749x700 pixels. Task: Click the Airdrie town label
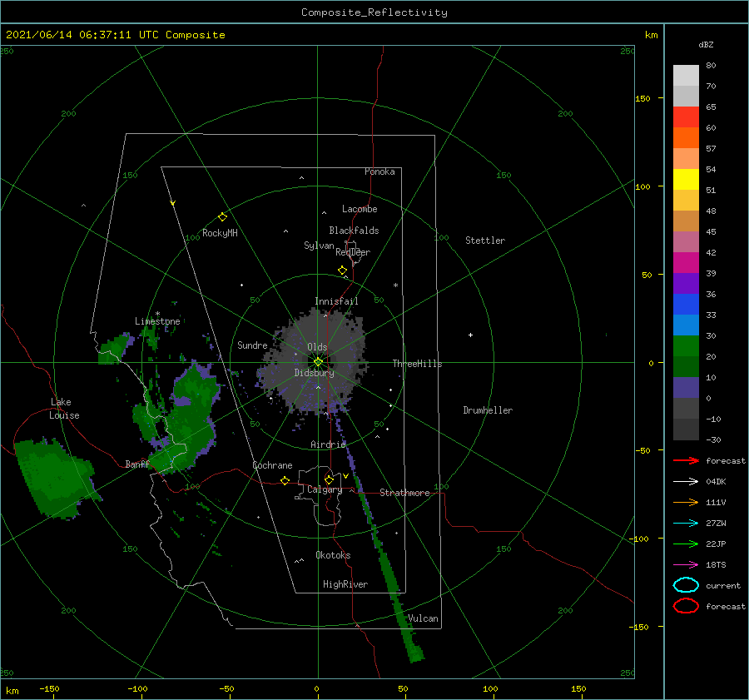(328, 444)
